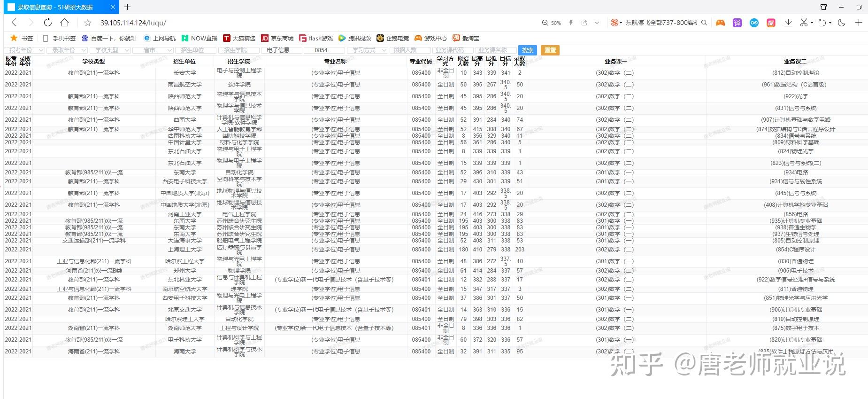Expand the 省市 dropdown filter
This screenshot has width=868, height=399.
(153, 50)
